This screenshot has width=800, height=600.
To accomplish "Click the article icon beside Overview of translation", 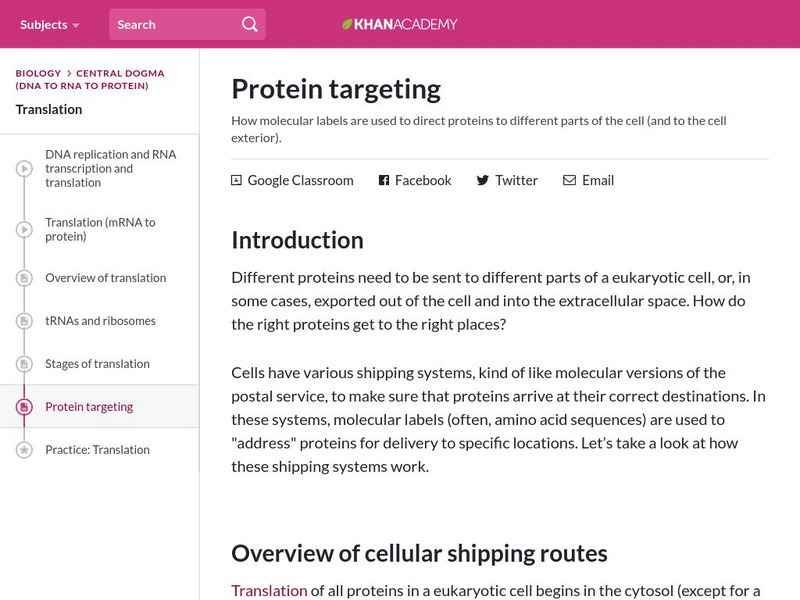I will point(22,278).
